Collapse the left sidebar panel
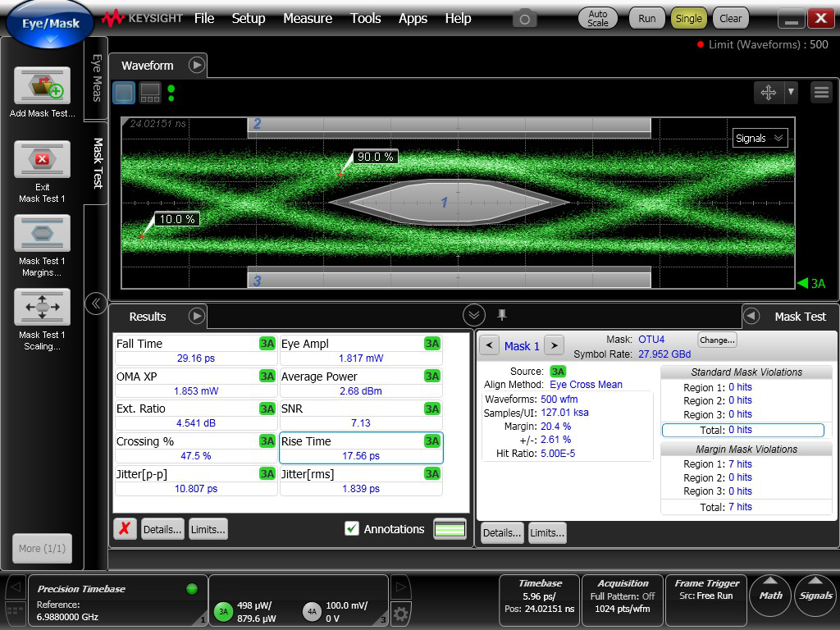 point(95,304)
